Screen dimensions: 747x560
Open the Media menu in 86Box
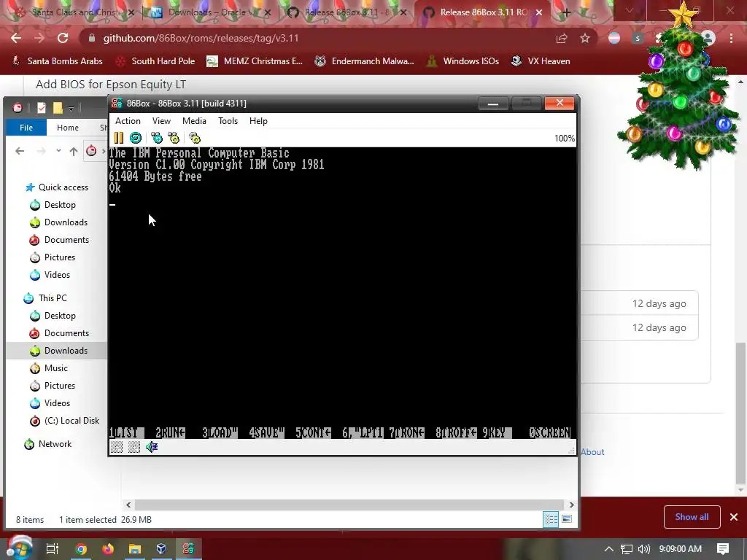[x=194, y=121]
